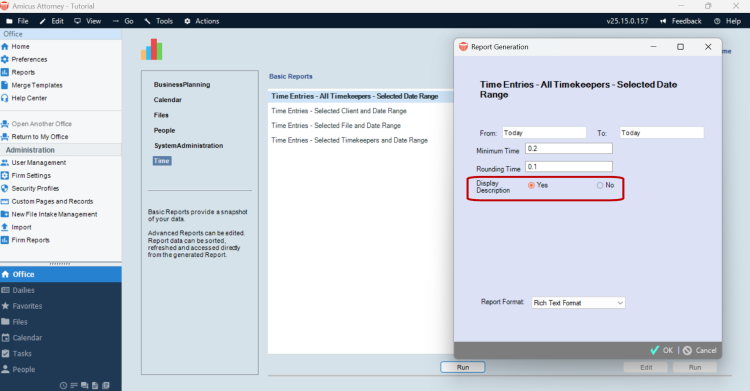Open the Tools menu
Image resolution: width=750 pixels, height=391 pixels.
coord(159,21)
